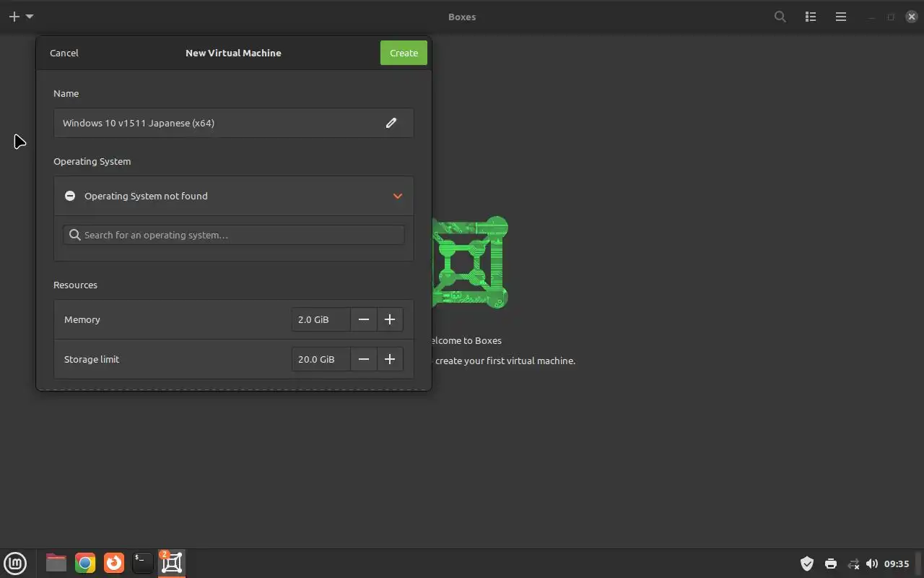Increase Storage limit with the plus button

[390, 359]
